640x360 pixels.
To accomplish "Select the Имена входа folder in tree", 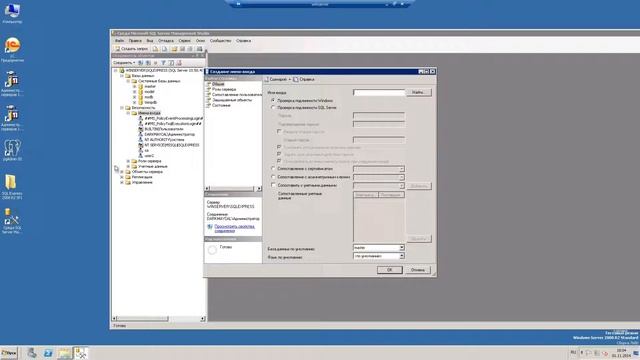I will [149, 113].
